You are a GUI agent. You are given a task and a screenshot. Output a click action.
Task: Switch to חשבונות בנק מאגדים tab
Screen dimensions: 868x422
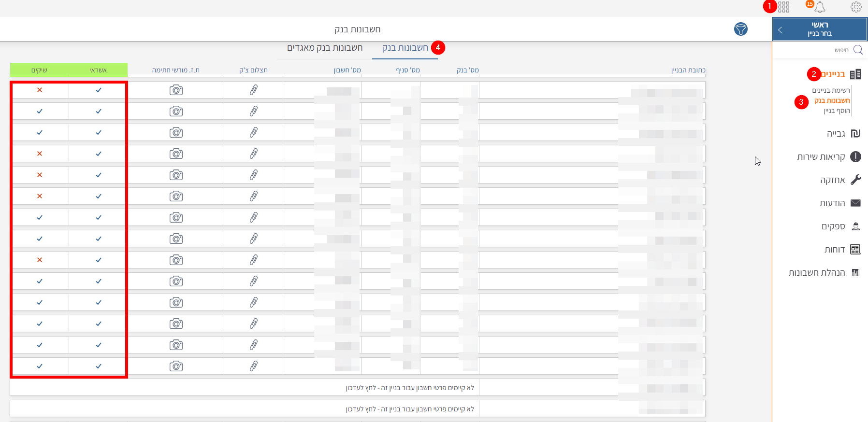coord(325,48)
